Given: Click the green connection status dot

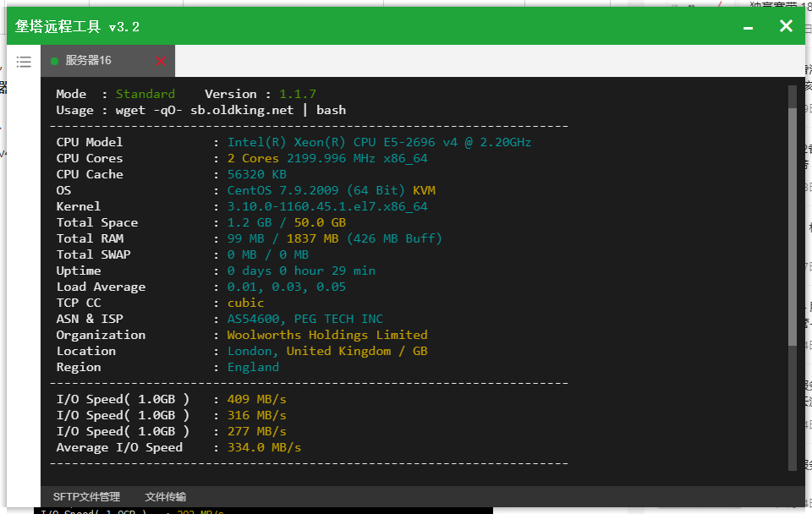Looking at the screenshot, I should click(x=55, y=61).
